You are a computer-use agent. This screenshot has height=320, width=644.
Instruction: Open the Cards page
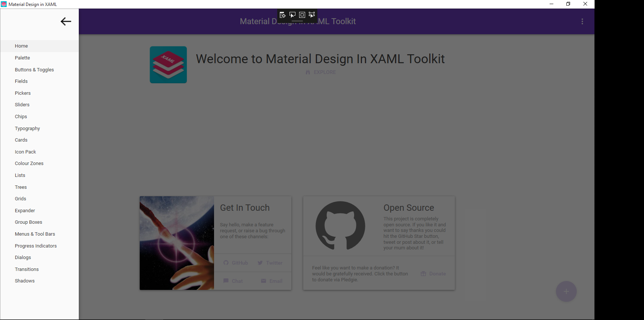39,140
